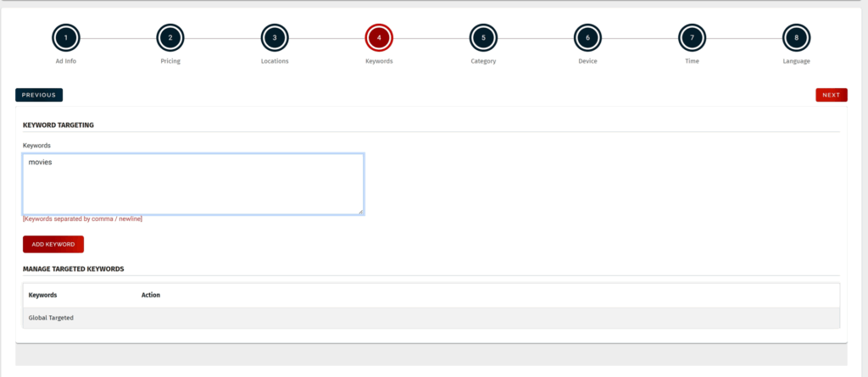Focus the Keywords text area containing movies

point(193,184)
